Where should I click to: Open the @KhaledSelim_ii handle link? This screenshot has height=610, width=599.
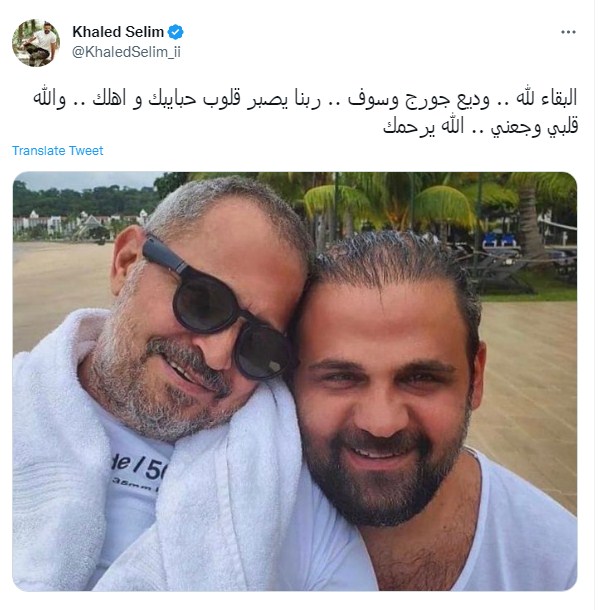click(126, 52)
